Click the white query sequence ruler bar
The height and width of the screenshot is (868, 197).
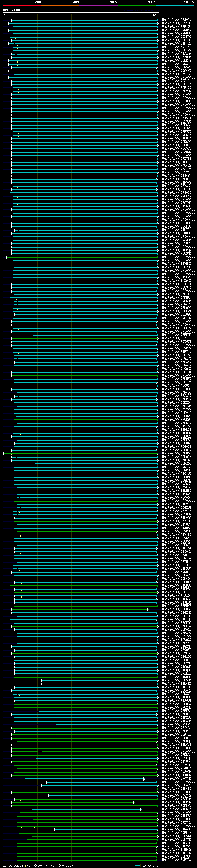(x=81, y=13)
